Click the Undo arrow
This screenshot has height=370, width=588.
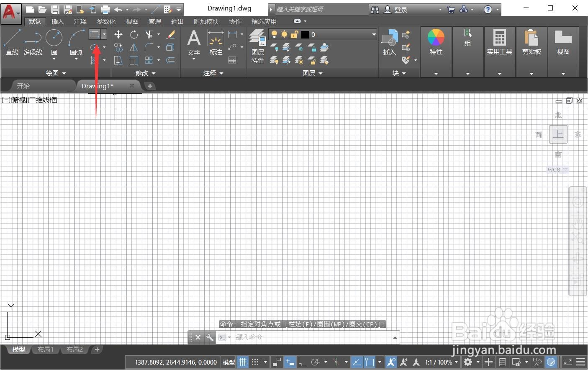(118, 9)
